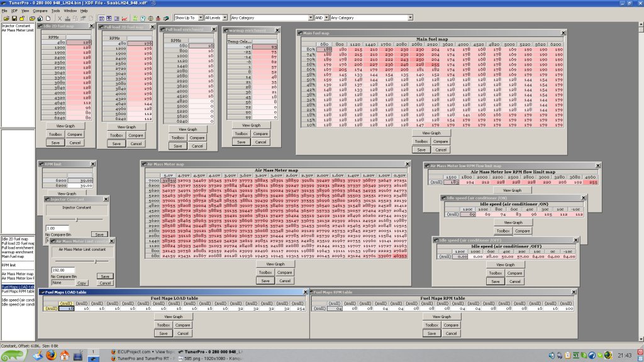644x362 pixels.
Task: Expand the AND operator dropdown
Action: click(x=321, y=18)
